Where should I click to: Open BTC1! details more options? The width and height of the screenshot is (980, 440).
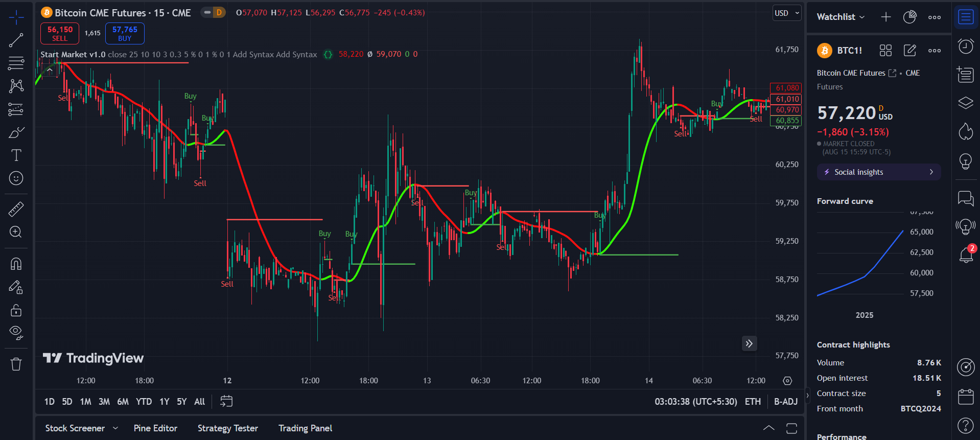click(x=935, y=50)
